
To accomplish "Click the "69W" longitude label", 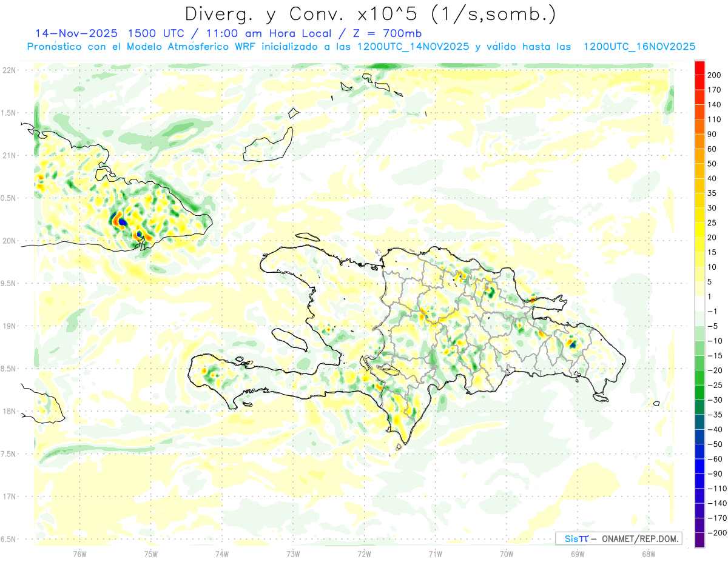I will coord(577,554).
